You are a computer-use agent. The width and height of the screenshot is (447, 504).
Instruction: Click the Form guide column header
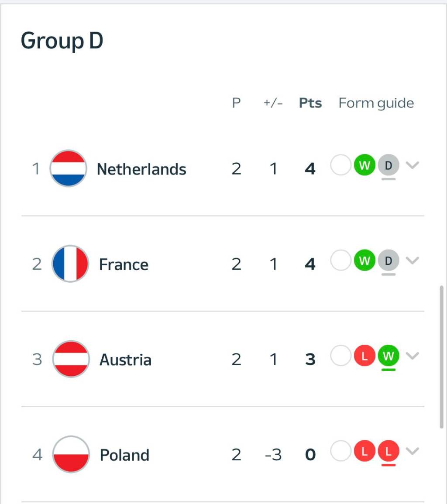click(376, 103)
